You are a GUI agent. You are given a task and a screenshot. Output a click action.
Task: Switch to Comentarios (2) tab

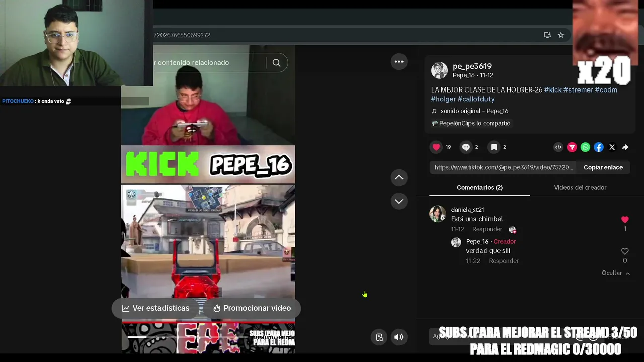479,187
